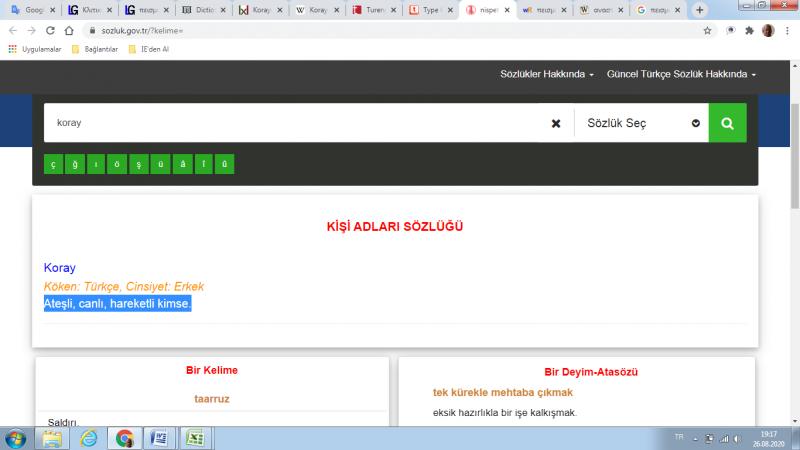Click eksik hazırlıkla bir işe kalkışmak text
Screen dimensions: 800x450
[x=505, y=412]
